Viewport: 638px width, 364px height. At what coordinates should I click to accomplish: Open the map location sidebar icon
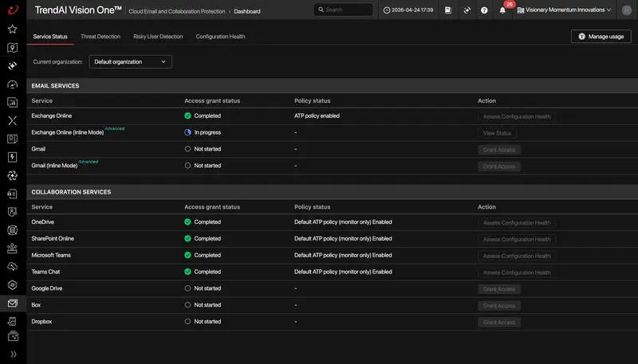click(13, 48)
